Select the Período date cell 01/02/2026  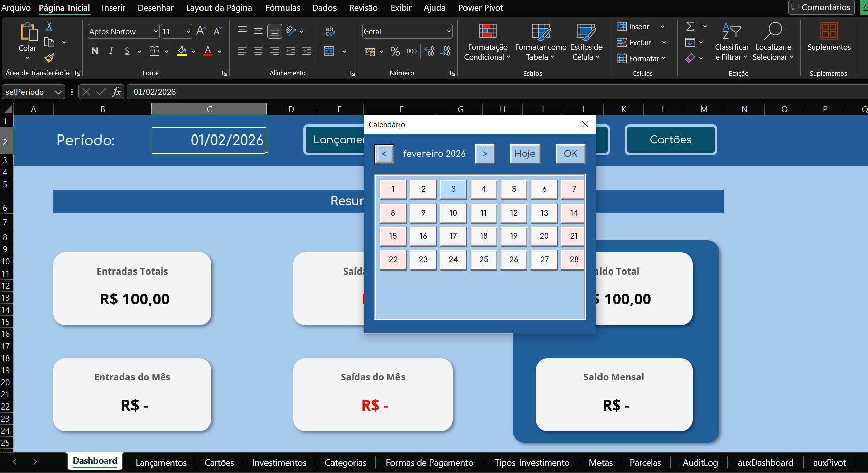coord(209,140)
